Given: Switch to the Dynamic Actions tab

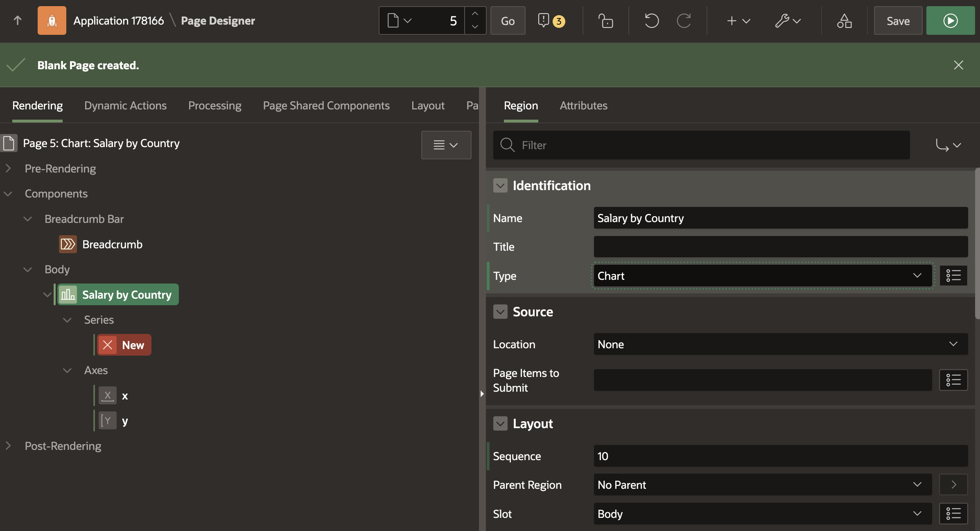Looking at the screenshot, I should (125, 106).
